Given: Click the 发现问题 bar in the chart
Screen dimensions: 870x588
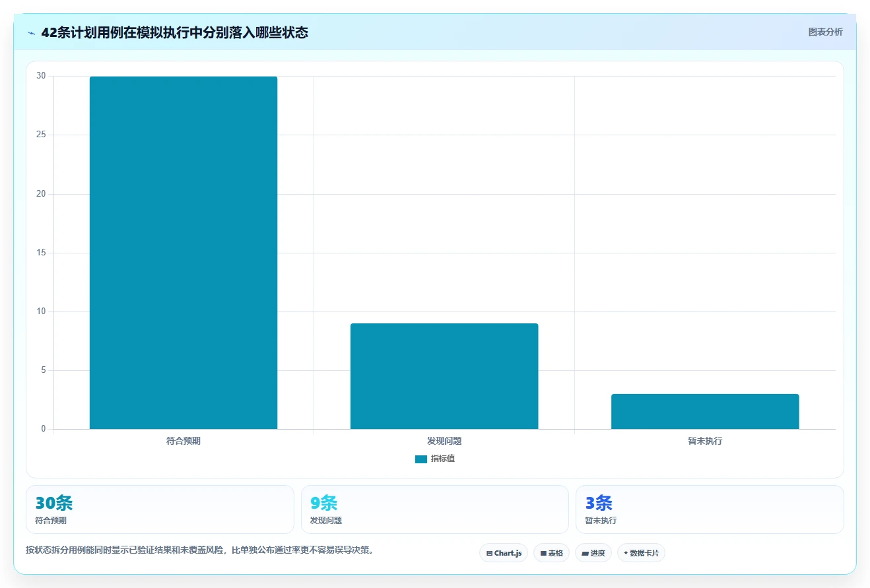Looking at the screenshot, I should (x=444, y=376).
